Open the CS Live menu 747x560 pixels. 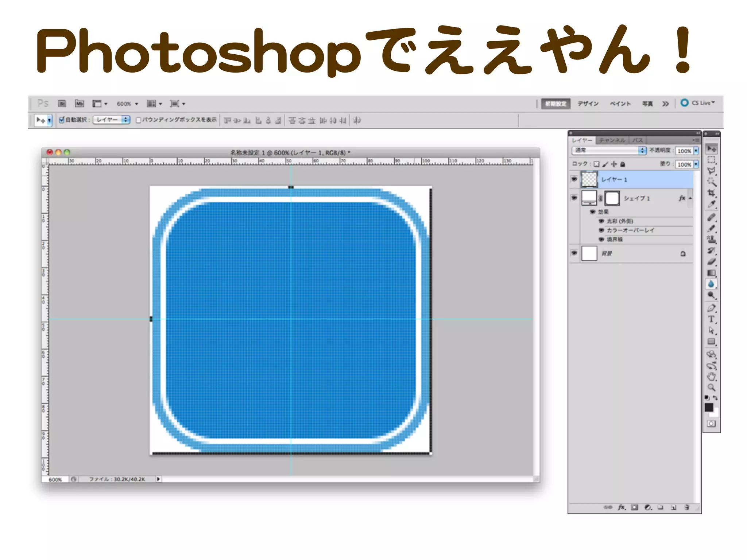click(697, 103)
